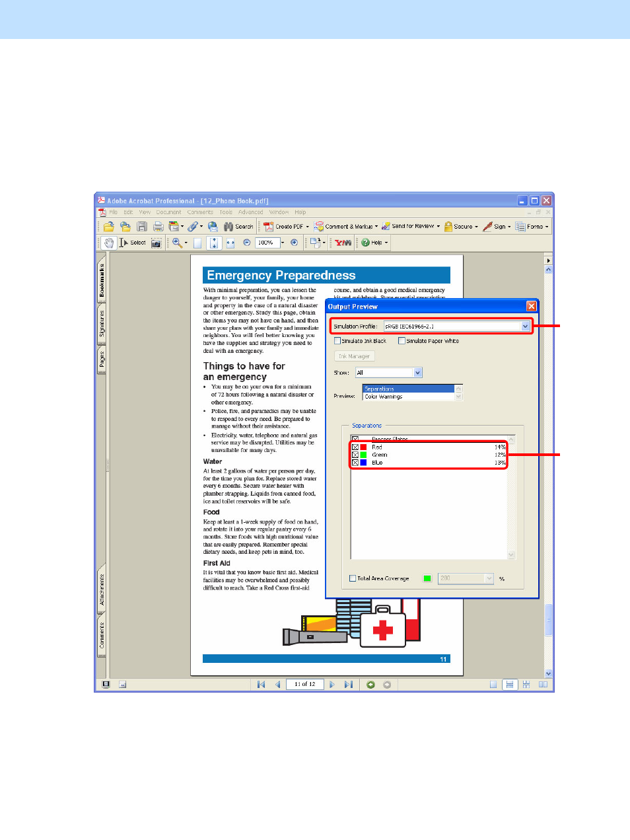
Task: Select Facing pages layout icon
Action: point(543,685)
